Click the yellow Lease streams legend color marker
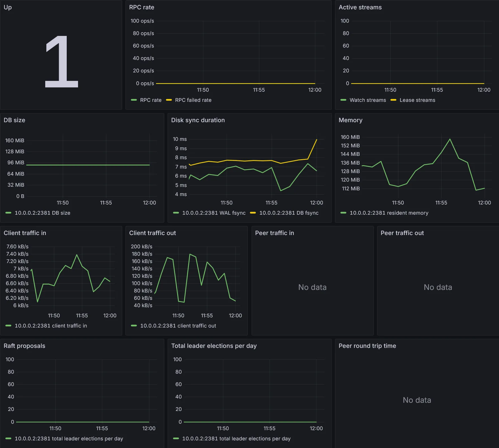The image size is (499, 448). click(393, 100)
